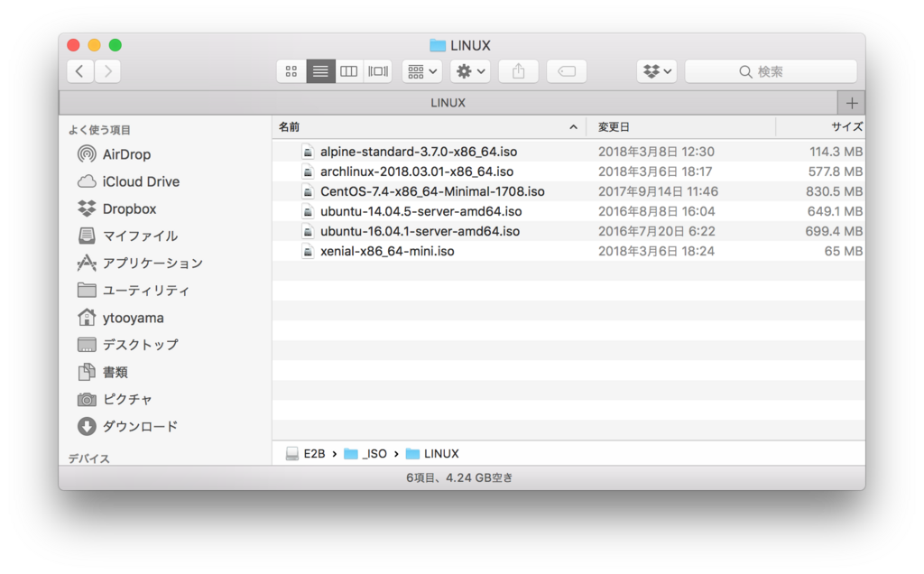Click date 2017年9月14日 11:46
This screenshot has height=574, width=924.
pyautogui.click(x=658, y=191)
